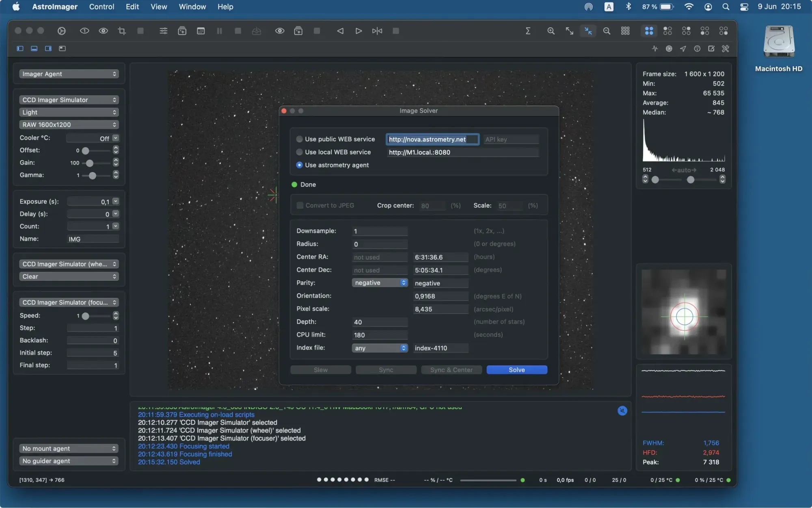Click the sliders settings icon in toolbar
Viewport: 812px width, 508px height.
tap(163, 31)
